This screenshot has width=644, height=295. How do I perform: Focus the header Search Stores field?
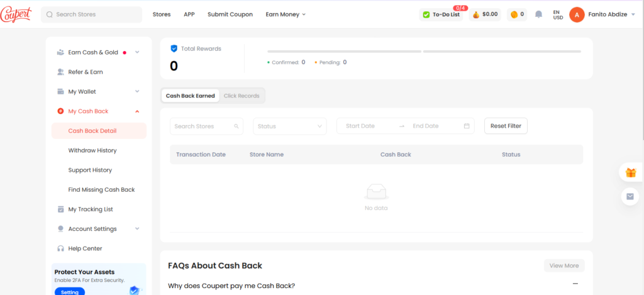click(92, 14)
